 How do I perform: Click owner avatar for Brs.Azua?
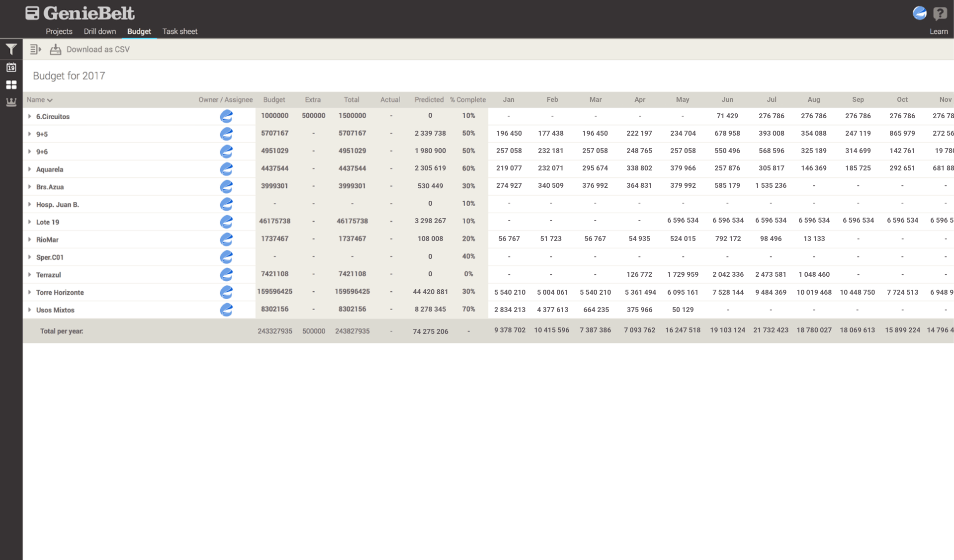[x=226, y=186]
